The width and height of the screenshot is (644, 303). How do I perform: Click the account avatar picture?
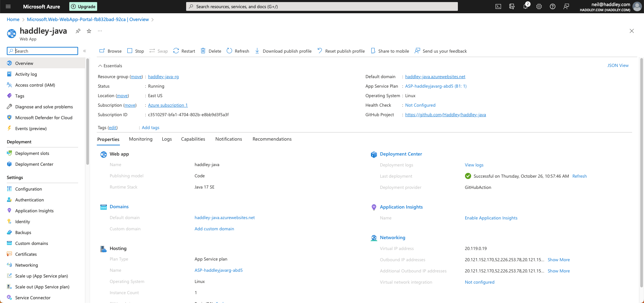(x=637, y=6)
